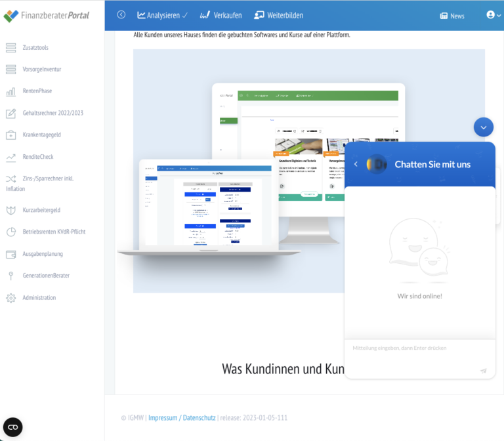Click the RenditeCheck trend line icon

10,157
